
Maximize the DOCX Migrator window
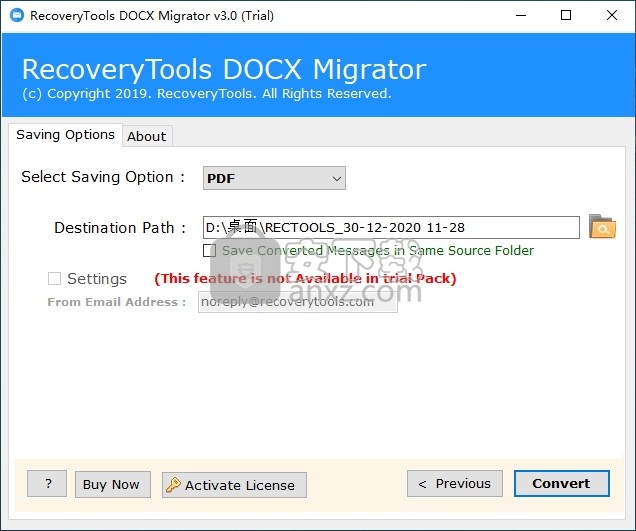click(566, 15)
